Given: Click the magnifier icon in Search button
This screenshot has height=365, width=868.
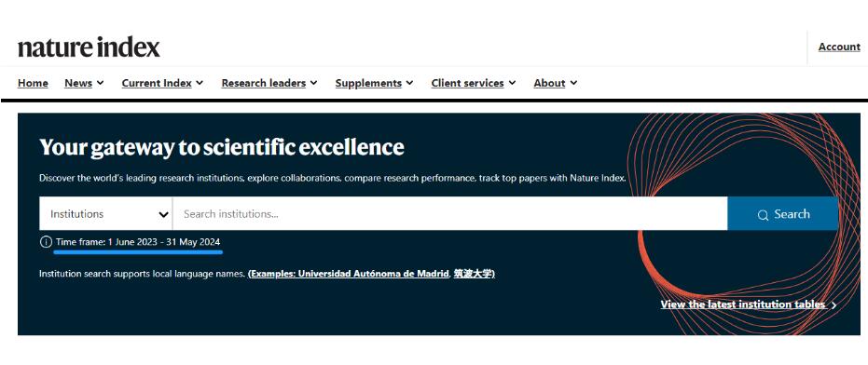Looking at the screenshot, I should (x=764, y=215).
